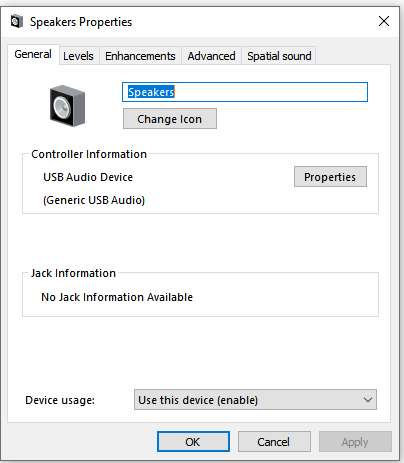The height and width of the screenshot is (463, 404).
Task: Click the large speaker device icon
Action: pyautogui.click(x=68, y=106)
